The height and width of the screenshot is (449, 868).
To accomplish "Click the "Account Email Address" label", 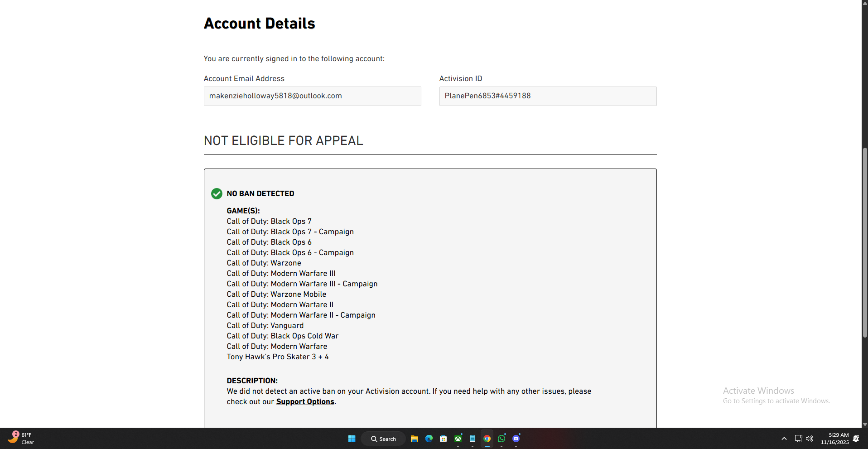I will click(x=244, y=78).
